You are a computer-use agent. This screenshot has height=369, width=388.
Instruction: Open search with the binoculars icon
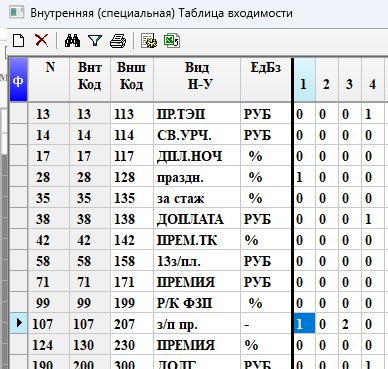[72, 41]
